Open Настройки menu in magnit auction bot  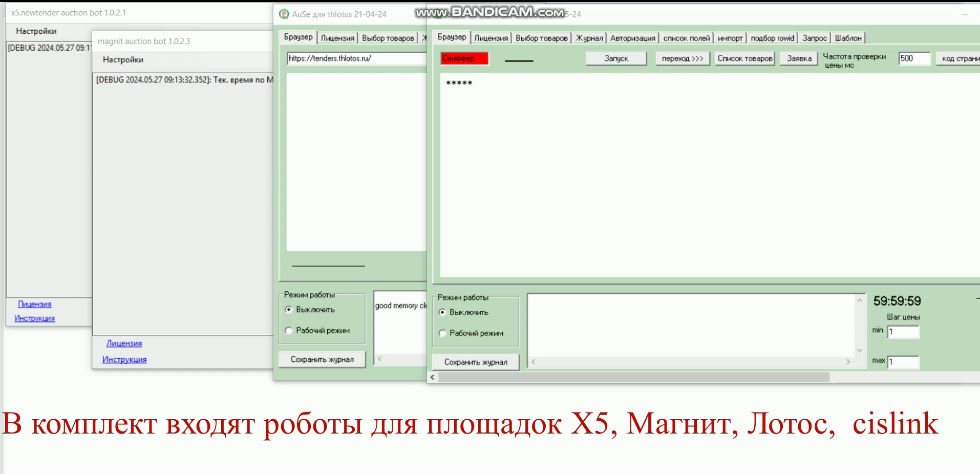pos(123,59)
